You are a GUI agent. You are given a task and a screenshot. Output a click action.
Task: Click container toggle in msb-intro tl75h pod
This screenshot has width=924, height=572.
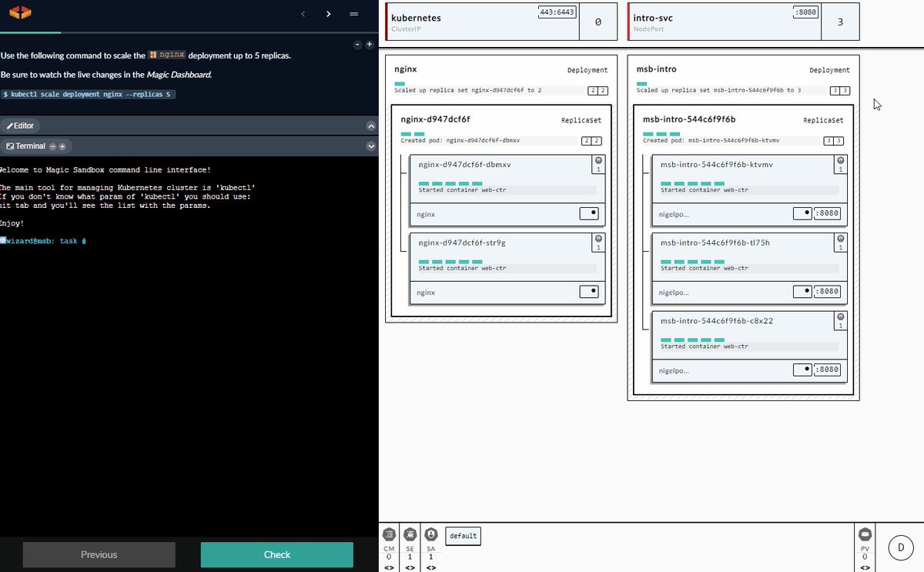pyautogui.click(x=802, y=292)
